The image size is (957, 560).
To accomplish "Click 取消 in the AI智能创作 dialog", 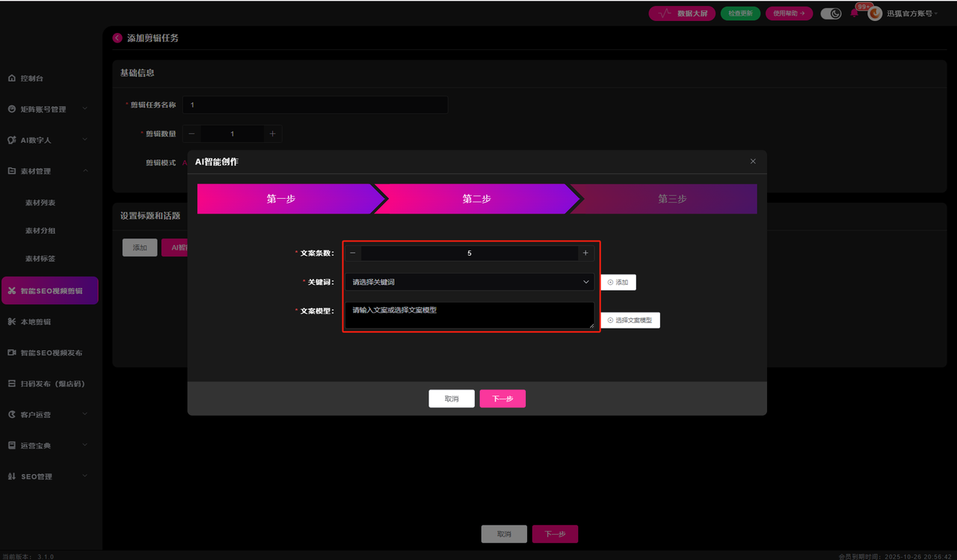I will [452, 399].
